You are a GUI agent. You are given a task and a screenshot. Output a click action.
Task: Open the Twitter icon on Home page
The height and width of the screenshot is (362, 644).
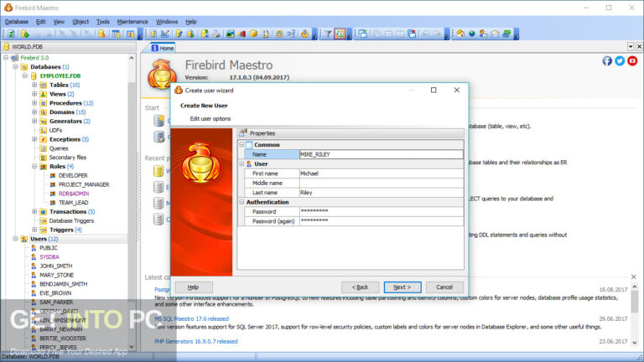[620, 60]
